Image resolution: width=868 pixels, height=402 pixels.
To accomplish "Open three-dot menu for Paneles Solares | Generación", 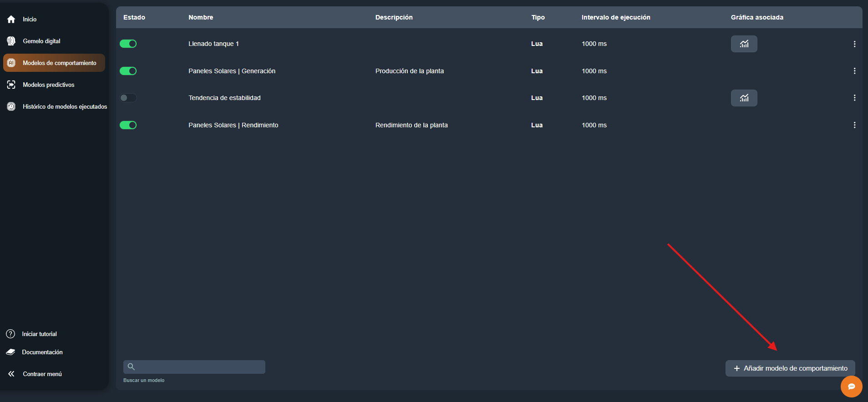I will coord(854,71).
